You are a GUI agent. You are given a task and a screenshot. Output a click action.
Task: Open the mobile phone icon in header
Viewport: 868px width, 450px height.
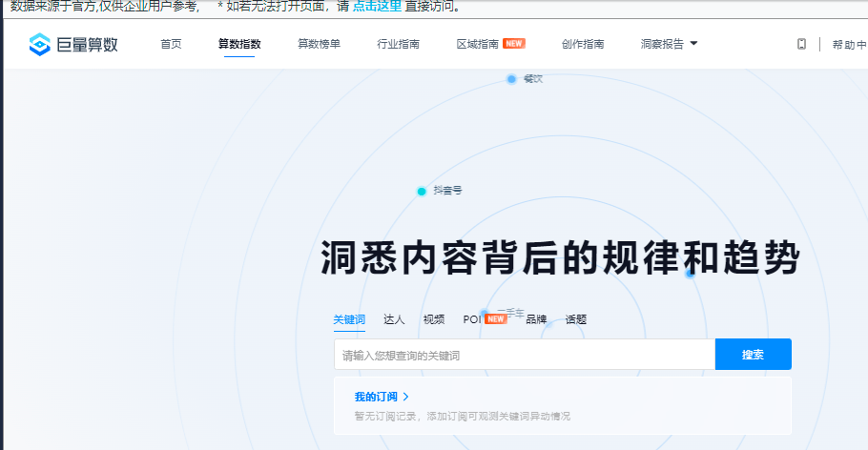801,44
